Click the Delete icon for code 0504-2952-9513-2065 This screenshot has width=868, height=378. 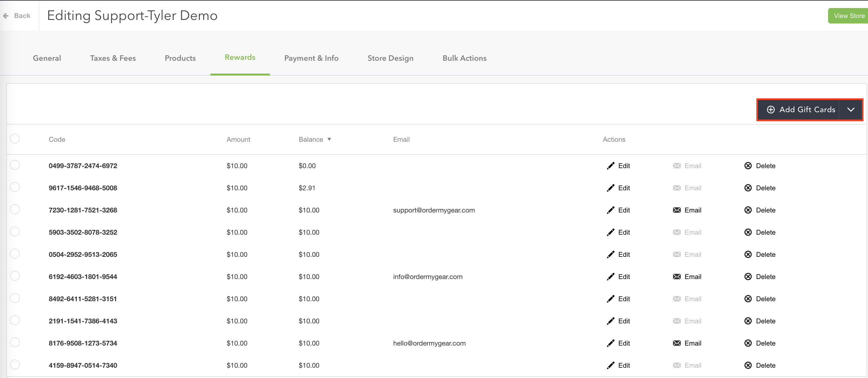tap(748, 255)
